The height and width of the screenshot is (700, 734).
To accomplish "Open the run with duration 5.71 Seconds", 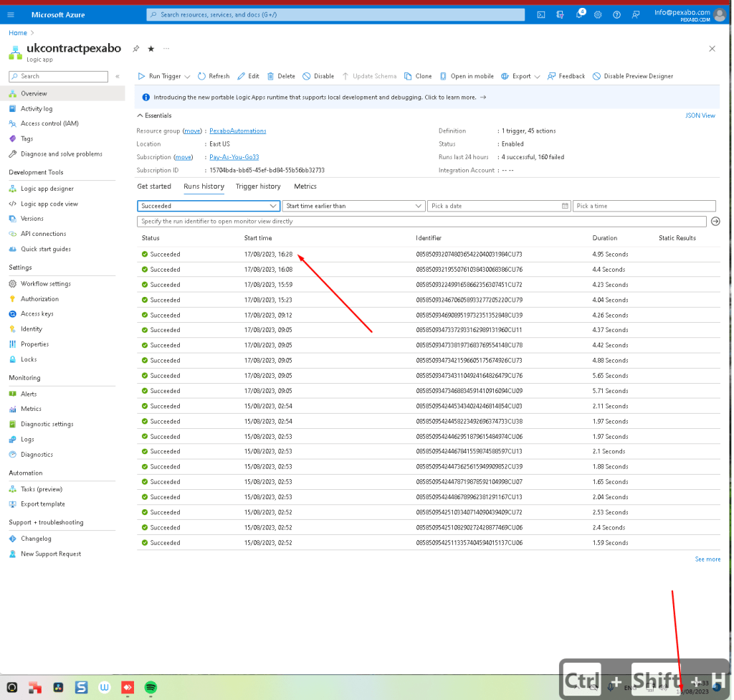I will tap(429, 391).
